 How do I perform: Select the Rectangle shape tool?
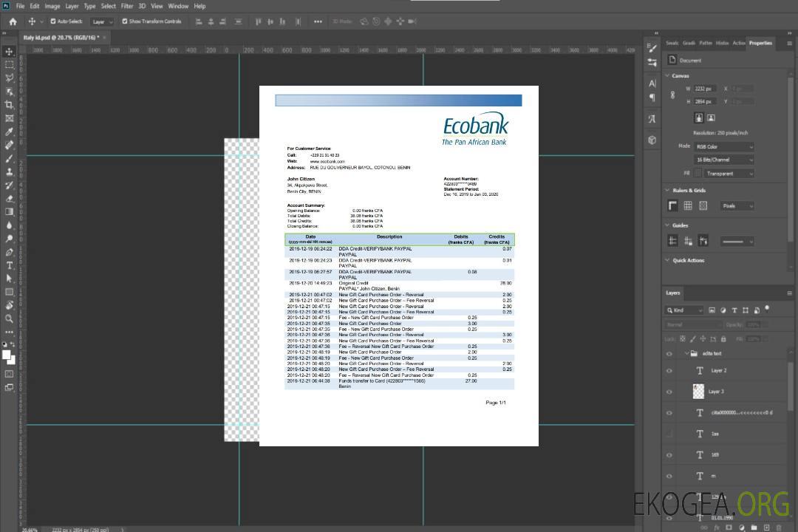[x=9, y=292]
